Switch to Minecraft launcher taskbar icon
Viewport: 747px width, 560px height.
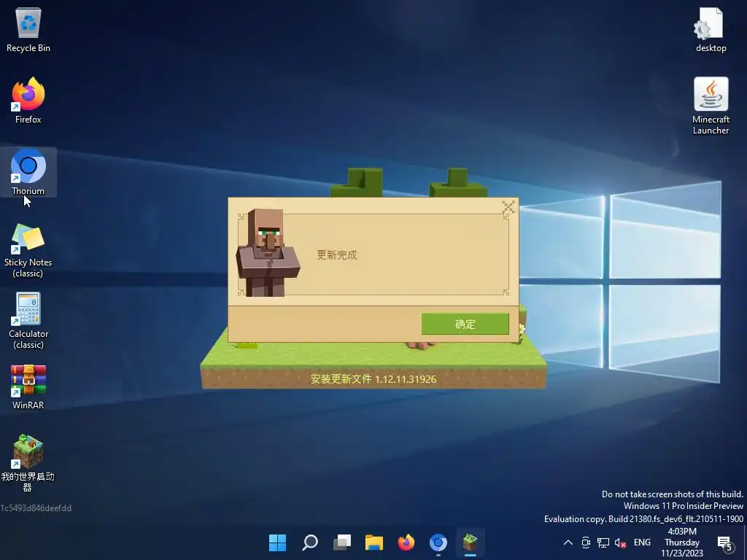[x=471, y=542]
